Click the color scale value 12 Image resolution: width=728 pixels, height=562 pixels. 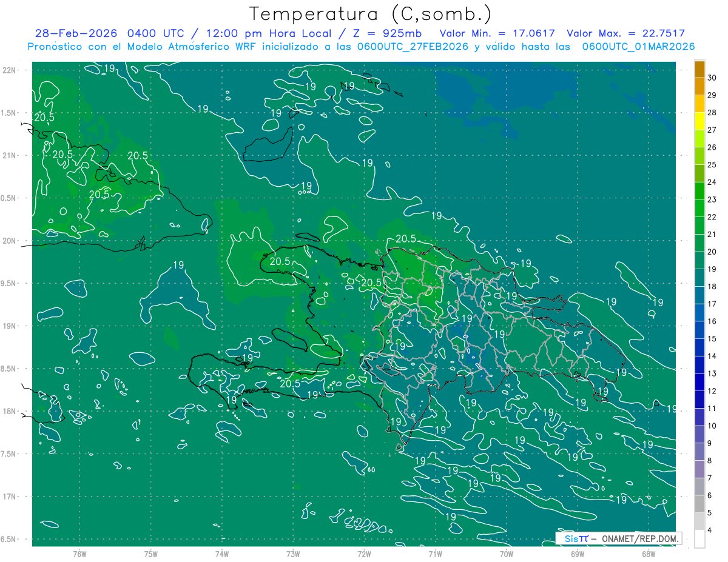(x=712, y=391)
